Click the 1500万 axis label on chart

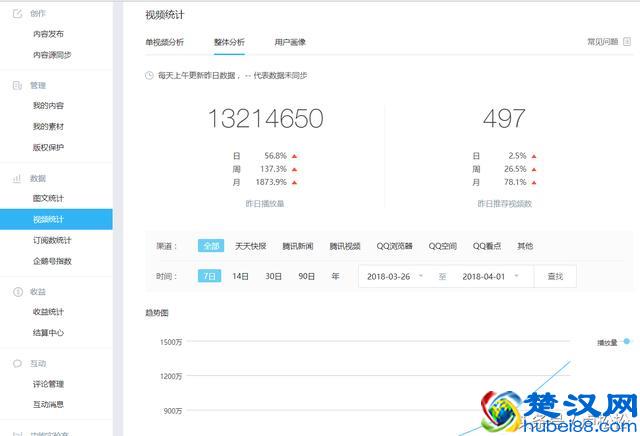pos(171,342)
